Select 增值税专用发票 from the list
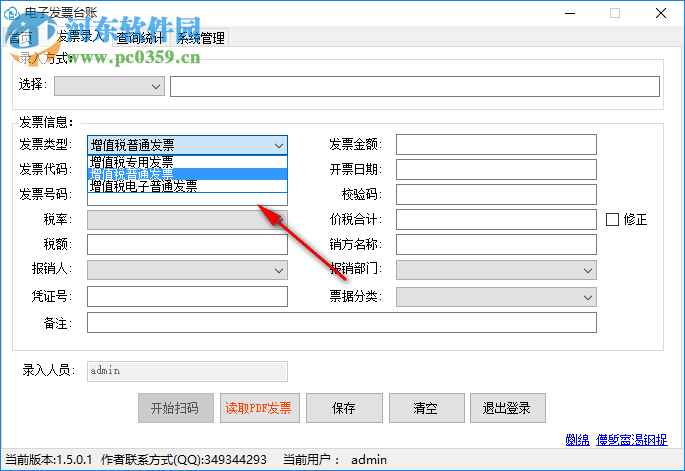 (187, 162)
